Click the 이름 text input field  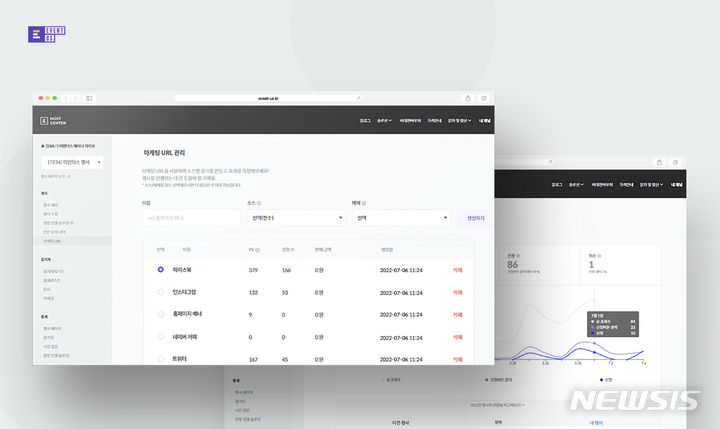pos(191,217)
